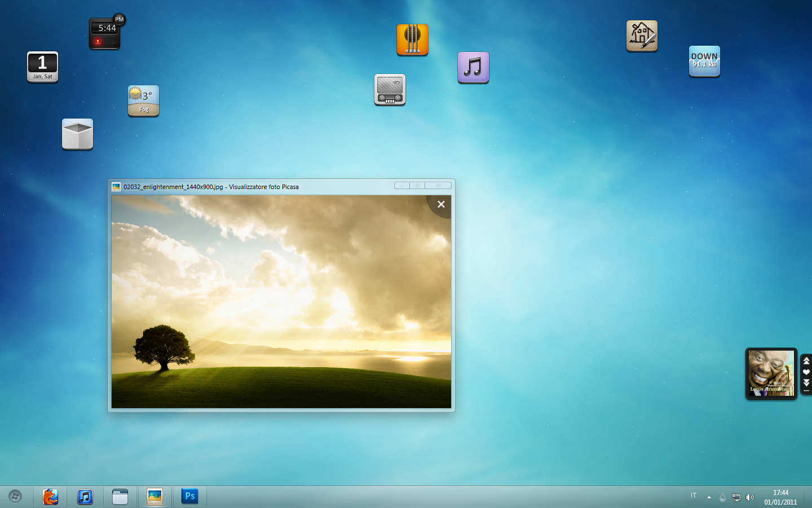This screenshot has width=812, height=508.
Task: Open the volume speaker tray icon
Action: click(x=749, y=497)
